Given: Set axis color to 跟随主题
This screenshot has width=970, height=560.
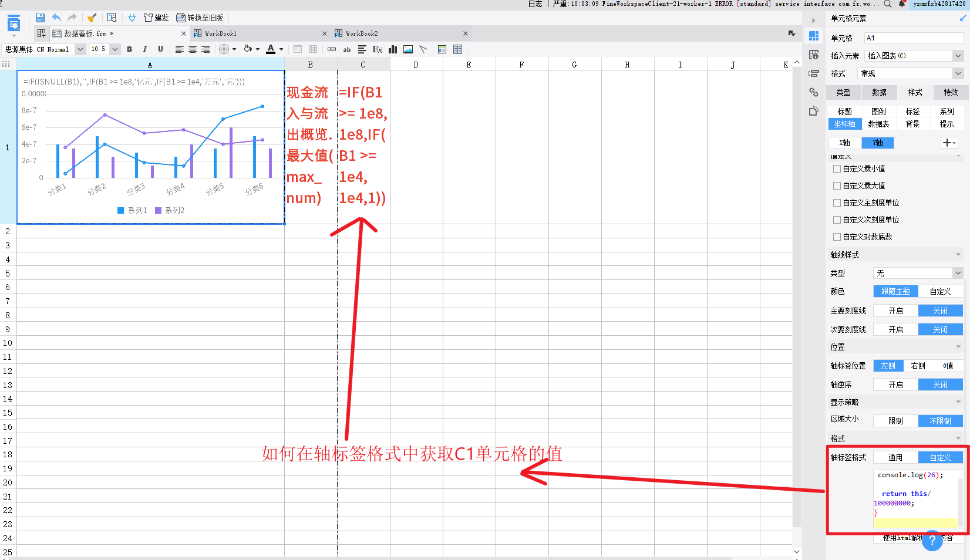Looking at the screenshot, I should point(895,291).
